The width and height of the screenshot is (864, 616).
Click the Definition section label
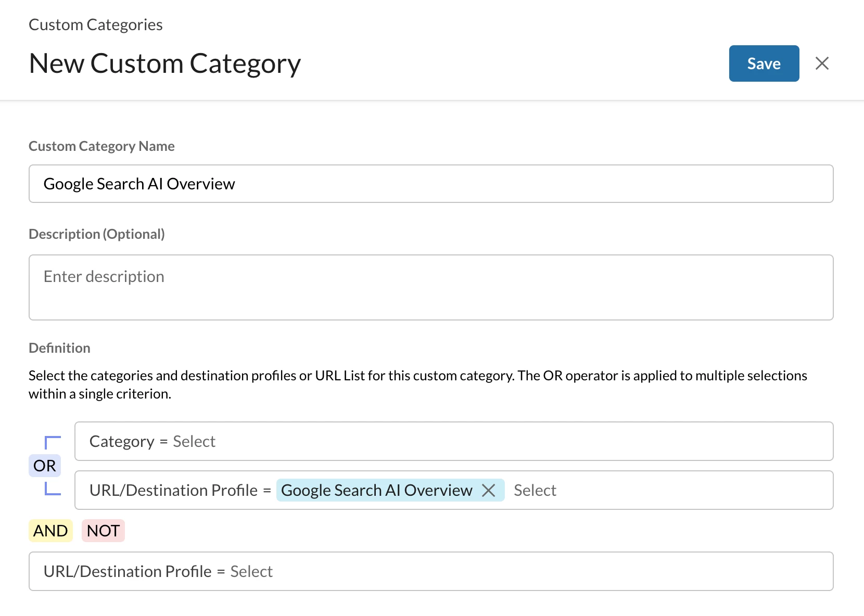(59, 348)
